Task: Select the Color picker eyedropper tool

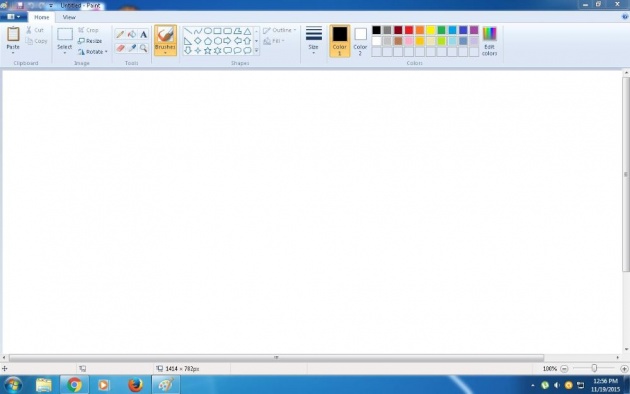Action: coord(132,48)
